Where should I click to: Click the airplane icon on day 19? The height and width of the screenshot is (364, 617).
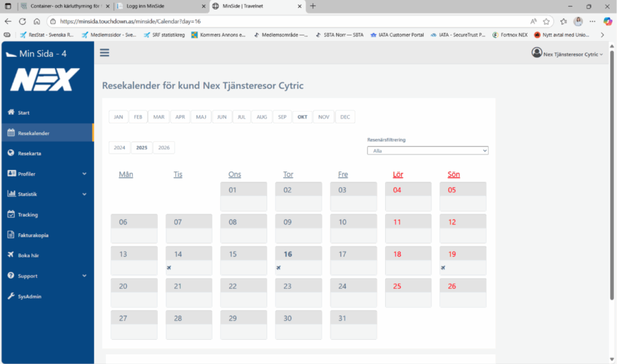click(x=443, y=268)
